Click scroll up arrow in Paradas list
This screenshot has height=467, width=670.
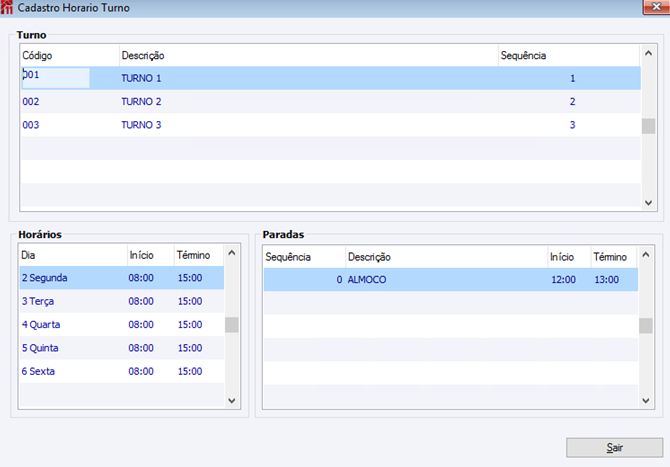[646, 255]
